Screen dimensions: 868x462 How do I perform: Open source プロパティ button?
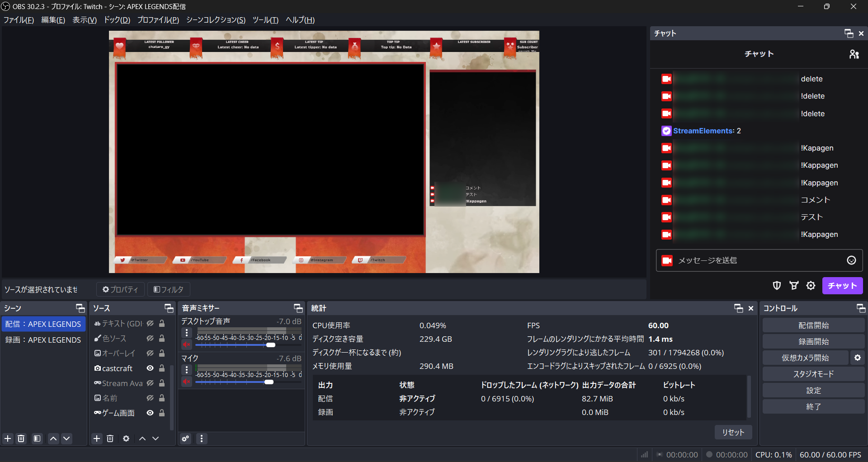(x=120, y=289)
